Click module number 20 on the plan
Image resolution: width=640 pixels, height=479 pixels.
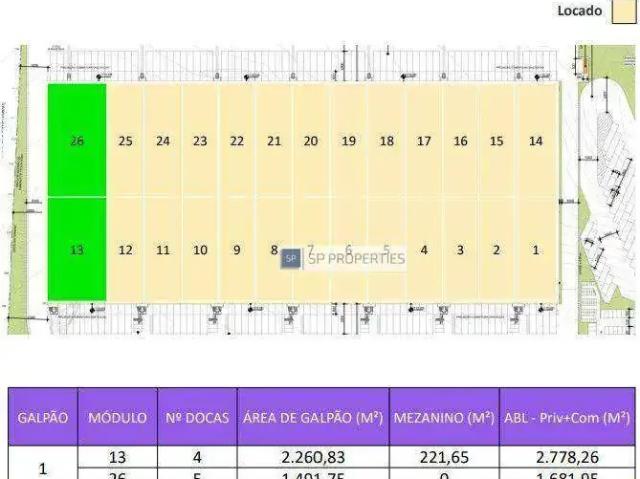(311, 141)
